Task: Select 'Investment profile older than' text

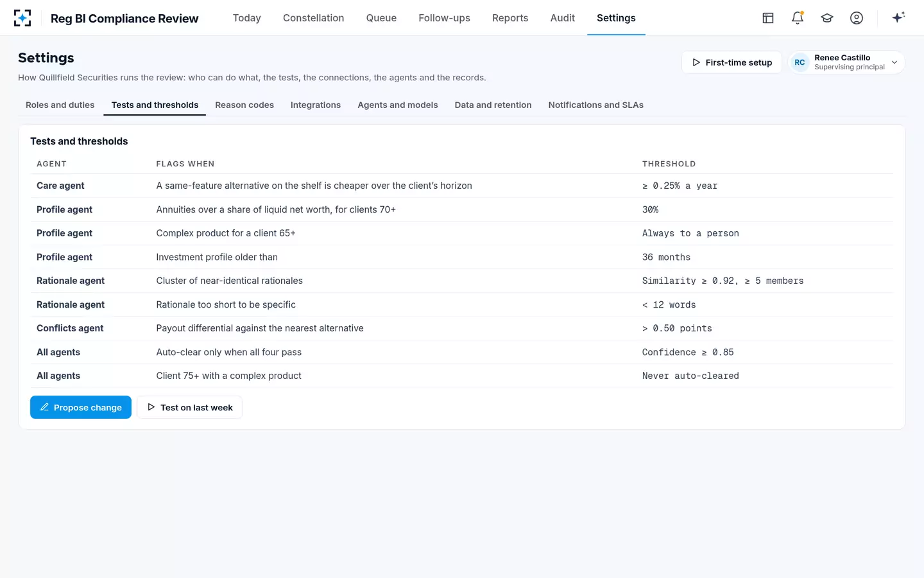Action: pyautogui.click(x=217, y=257)
